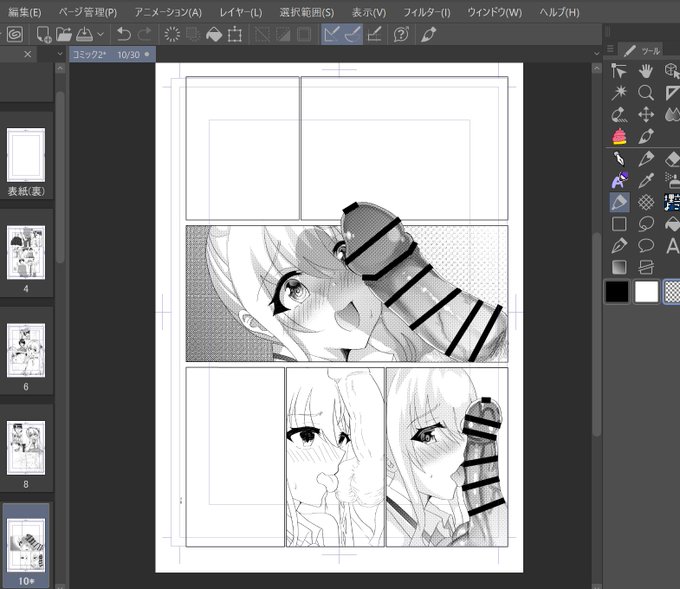The height and width of the screenshot is (589, 680).
Task: Open the canvas tab list chevron at right
Action: (597, 54)
